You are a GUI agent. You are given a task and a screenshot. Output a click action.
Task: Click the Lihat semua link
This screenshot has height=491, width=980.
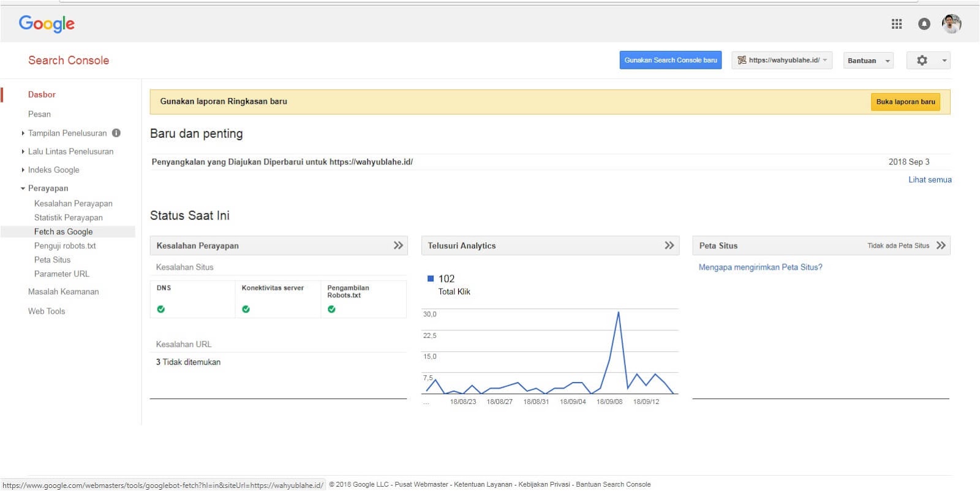(930, 180)
